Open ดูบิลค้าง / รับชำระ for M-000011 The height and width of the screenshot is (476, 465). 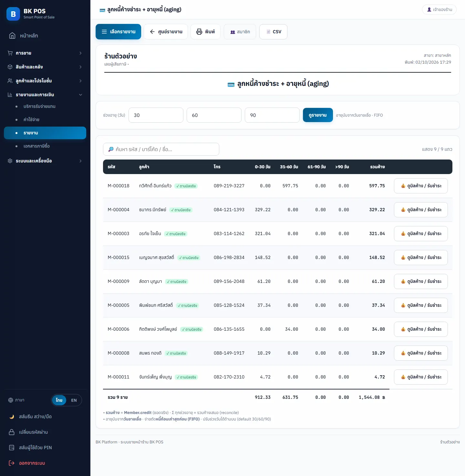[x=421, y=377]
